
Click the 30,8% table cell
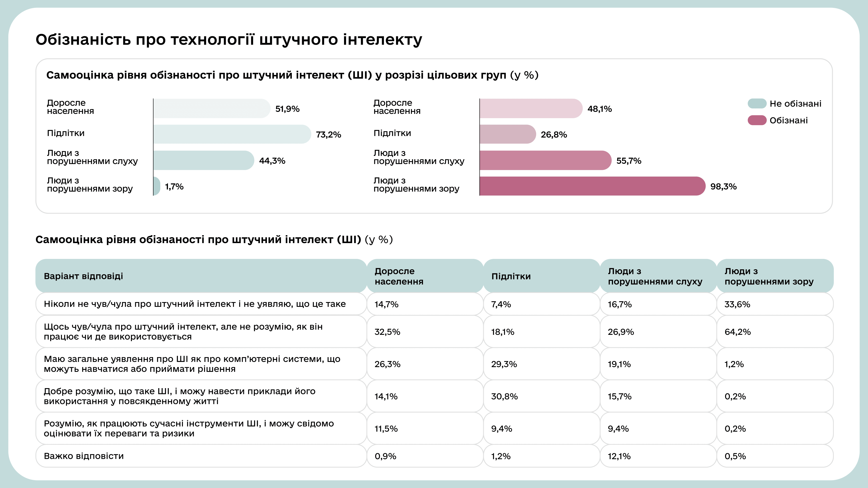tap(504, 396)
